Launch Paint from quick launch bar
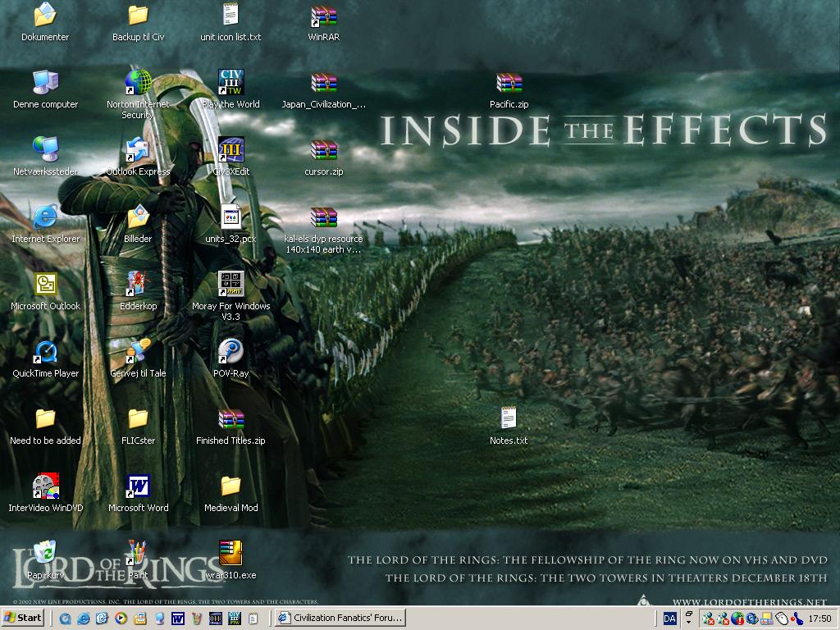This screenshot has height=630, width=840. pyautogui.click(x=197, y=619)
